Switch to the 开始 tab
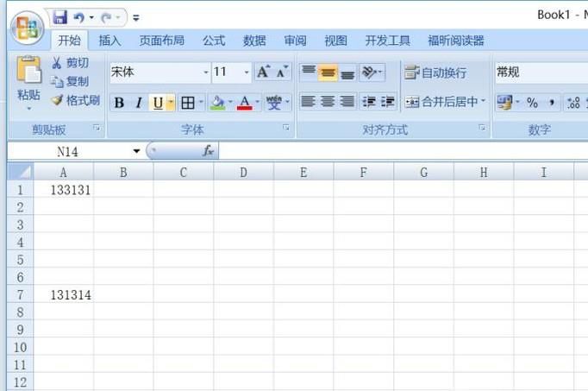The height and width of the screenshot is (391, 588). pyautogui.click(x=69, y=41)
